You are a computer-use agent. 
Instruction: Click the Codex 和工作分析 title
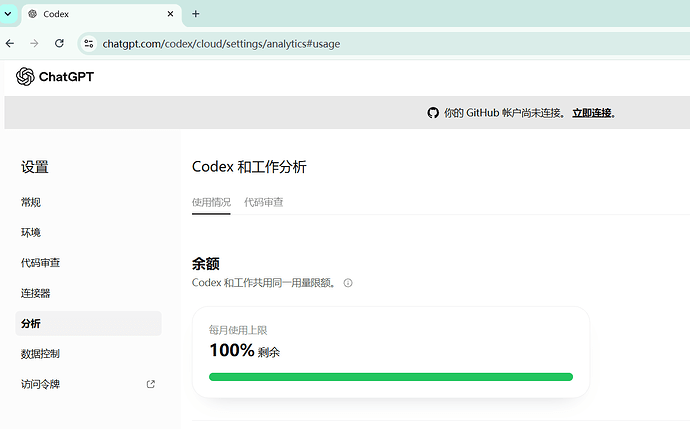(249, 167)
